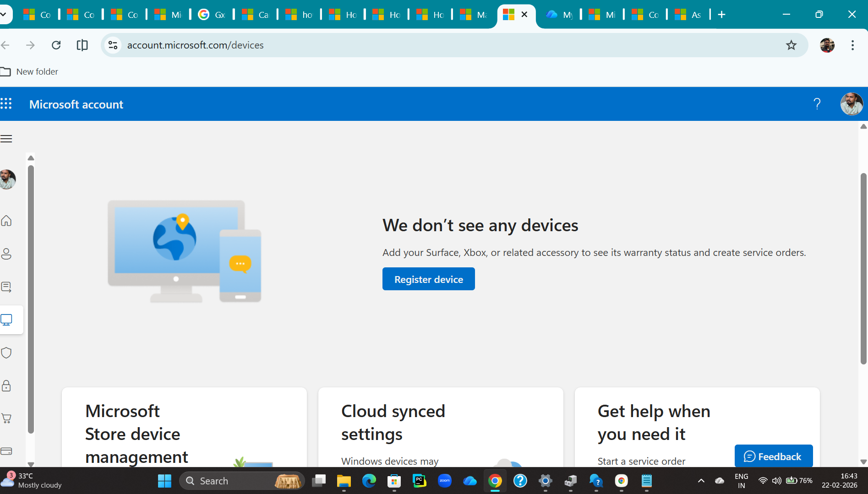Click the Register device button
The height and width of the screenshot is (494, 868).
(x=428, y=279)
